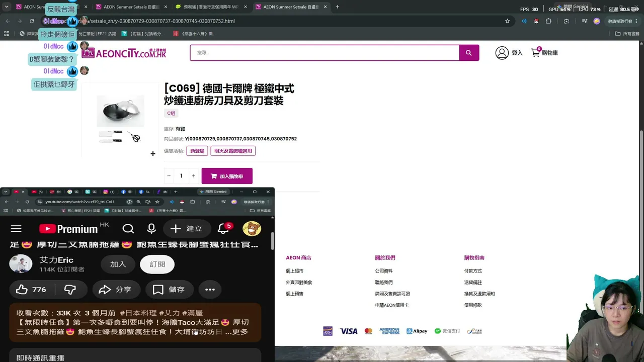Open 所有書籤 folder in main bookmarks bar
The width and height of the screenshot is (644, 362).
click(x=627, y=34)
